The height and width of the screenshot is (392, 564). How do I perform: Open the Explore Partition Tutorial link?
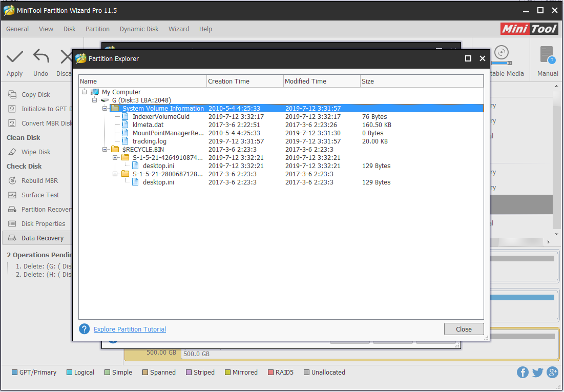[x=130, y=329]
